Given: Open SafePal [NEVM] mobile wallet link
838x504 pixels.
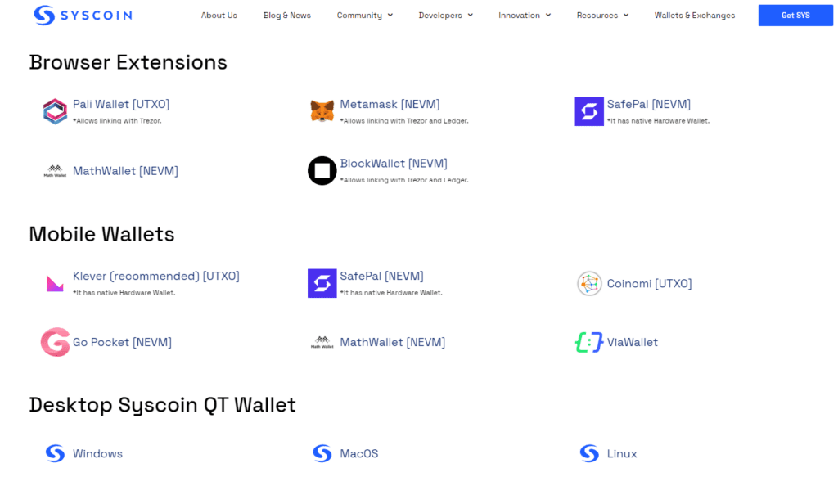Looking at the screenshot, I should [381, 277].
